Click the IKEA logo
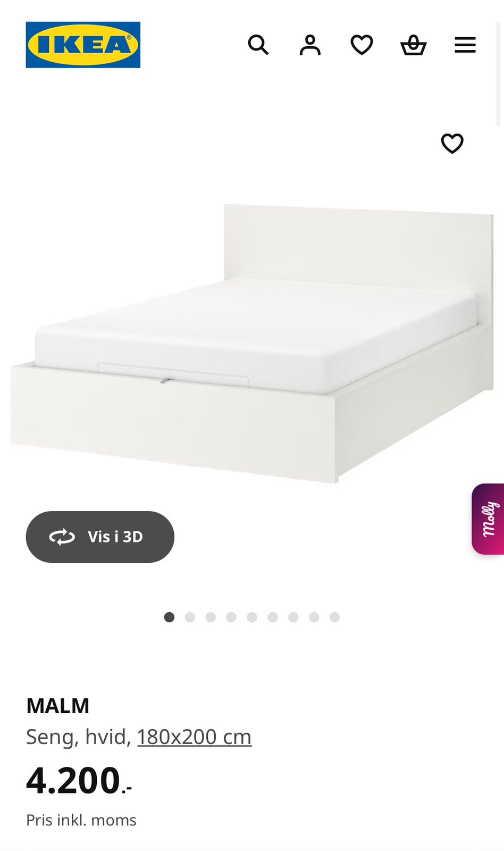504x851 pixels. pos(83,45)
